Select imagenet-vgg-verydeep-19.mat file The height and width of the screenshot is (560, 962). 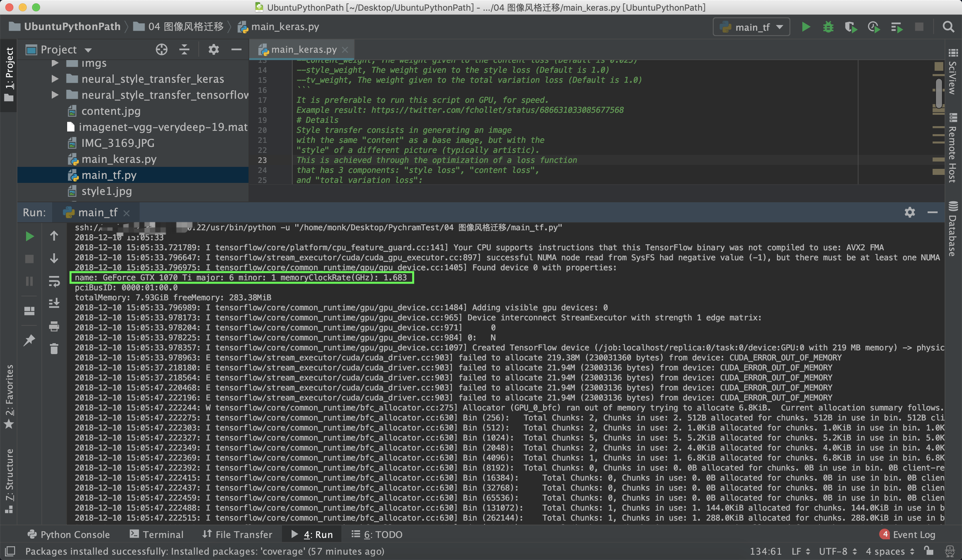[x=133, y=127]
